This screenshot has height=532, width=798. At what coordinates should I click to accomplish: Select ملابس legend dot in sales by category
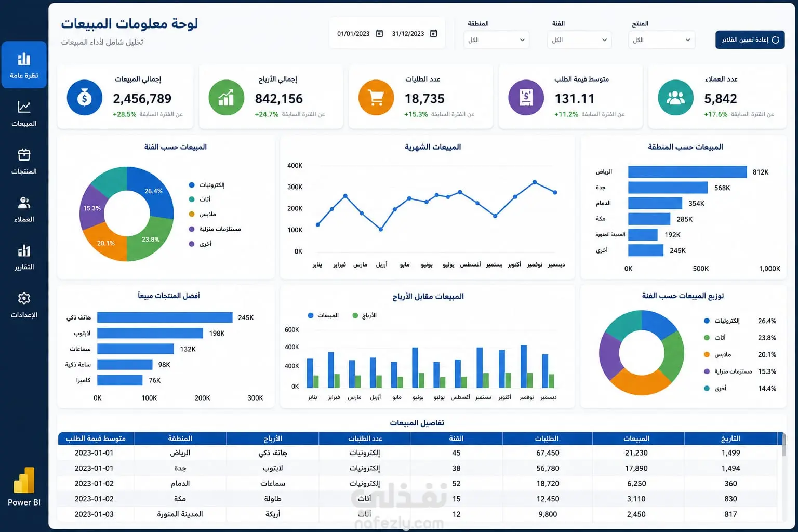(x=192, y=214)
